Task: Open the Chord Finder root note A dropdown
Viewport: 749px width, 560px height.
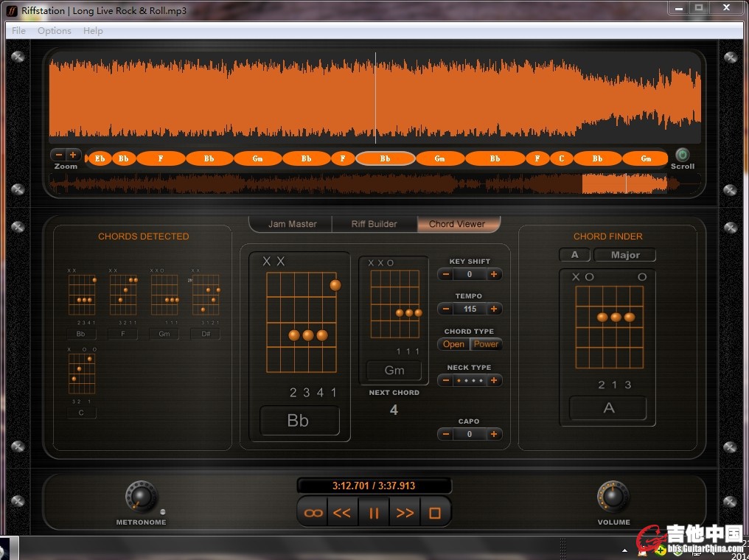Action: 574,255
